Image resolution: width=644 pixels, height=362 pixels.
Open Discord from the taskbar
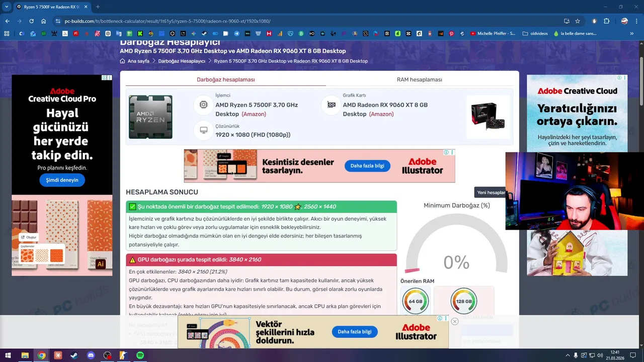91,355
